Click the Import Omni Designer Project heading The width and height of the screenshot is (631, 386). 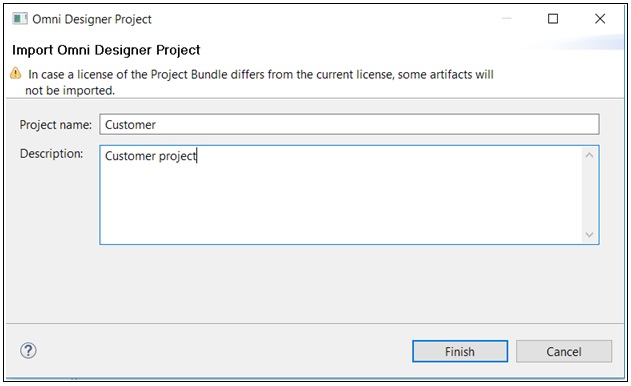click(x=106, y=50)
